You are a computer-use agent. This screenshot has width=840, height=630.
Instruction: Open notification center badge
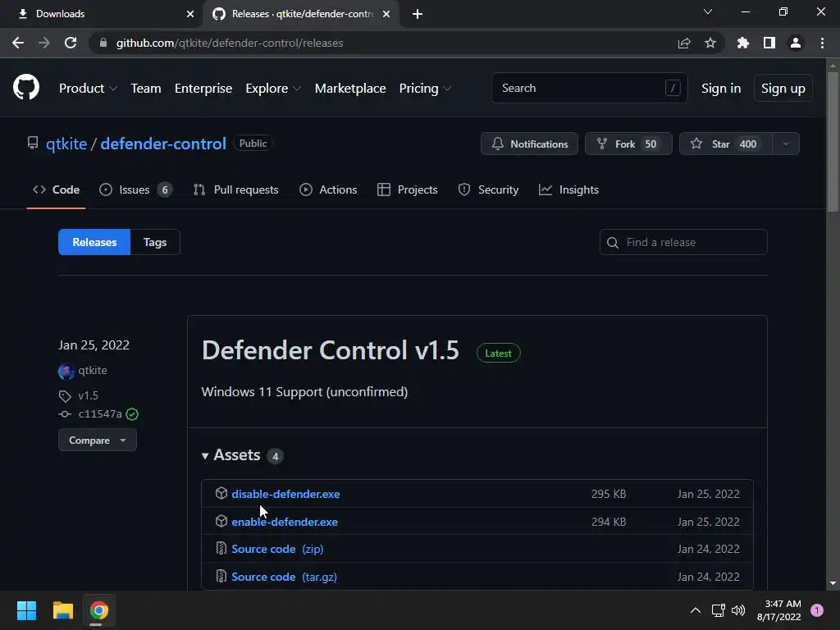click(x=817, y=610)
